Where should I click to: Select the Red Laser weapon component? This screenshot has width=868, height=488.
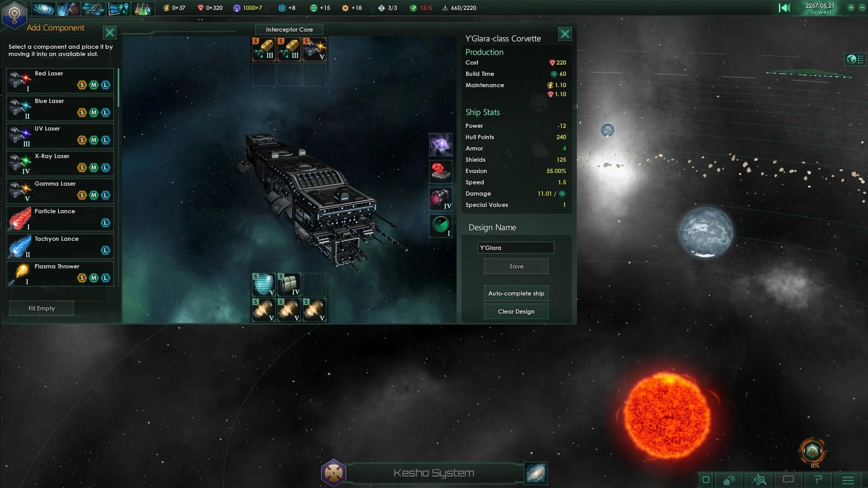pyautogui.click(x=60, y=80)
